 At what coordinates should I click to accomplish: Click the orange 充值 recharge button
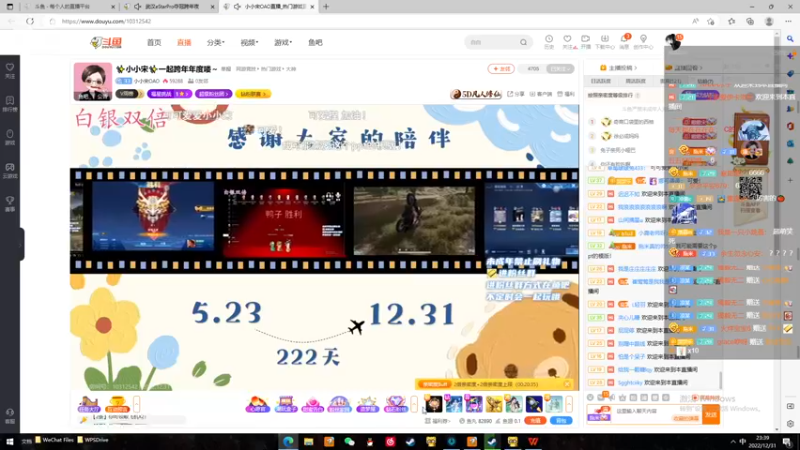click(535, 421)
